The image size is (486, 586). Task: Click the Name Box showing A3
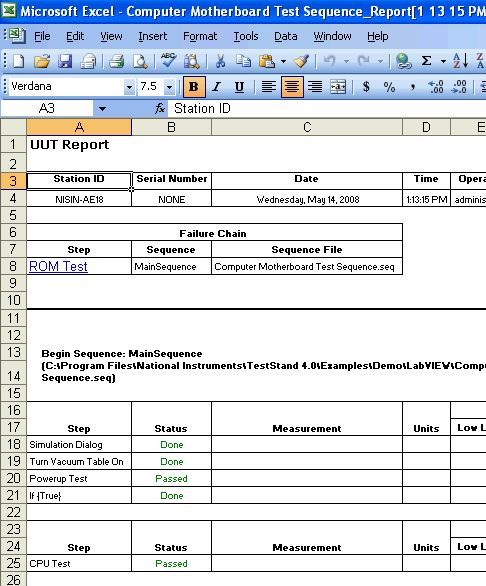coord(47,109)
